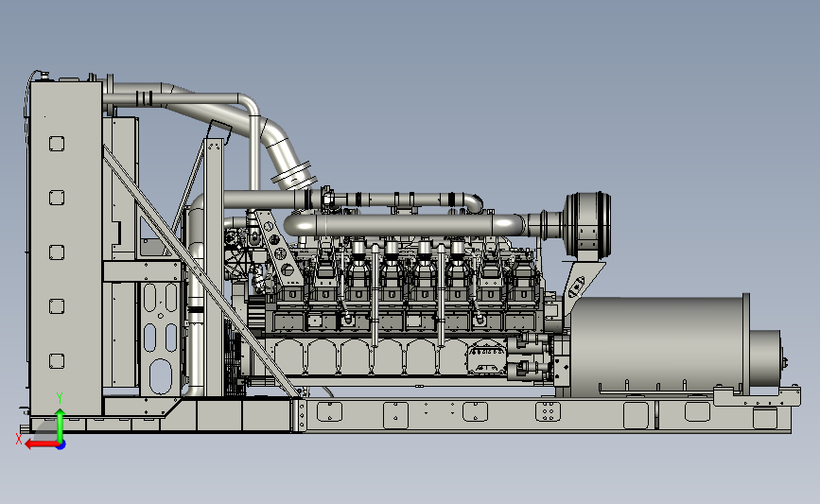Select the large radiator housing panel with square holes
This screenshot has width=820, height=504.
tap(66, 249)
